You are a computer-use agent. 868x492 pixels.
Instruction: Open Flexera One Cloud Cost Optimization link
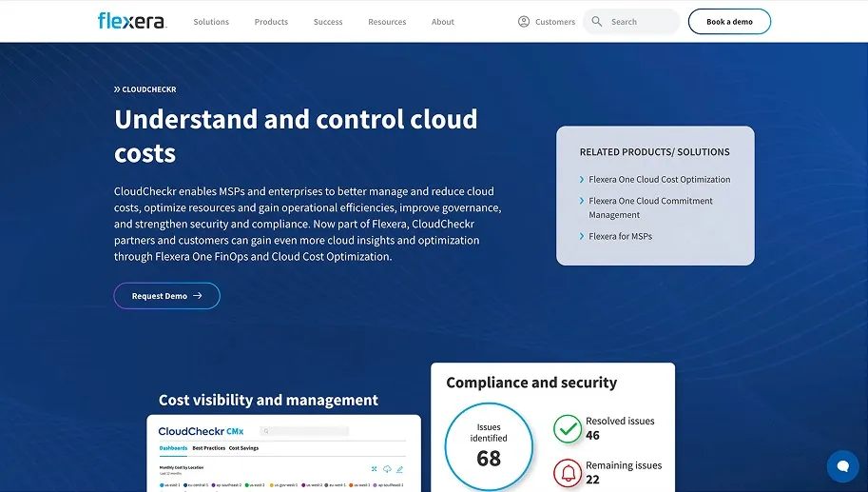pos(659,180)
